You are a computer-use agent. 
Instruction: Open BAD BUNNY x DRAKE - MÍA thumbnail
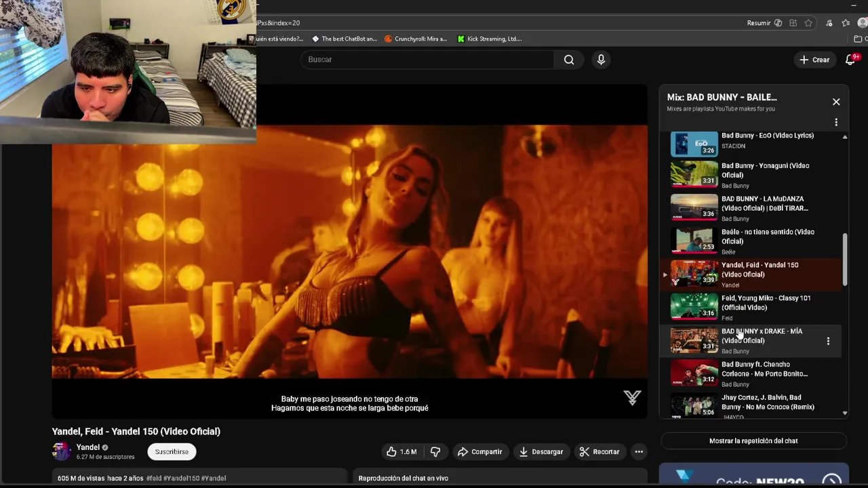pos(694,340)
